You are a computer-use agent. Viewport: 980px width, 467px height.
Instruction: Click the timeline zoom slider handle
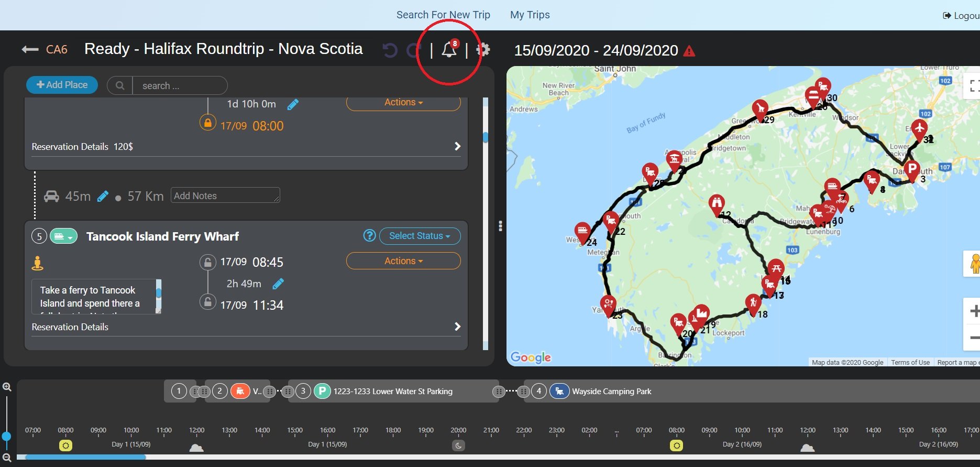pyautogui.click(x=6, y=436)
